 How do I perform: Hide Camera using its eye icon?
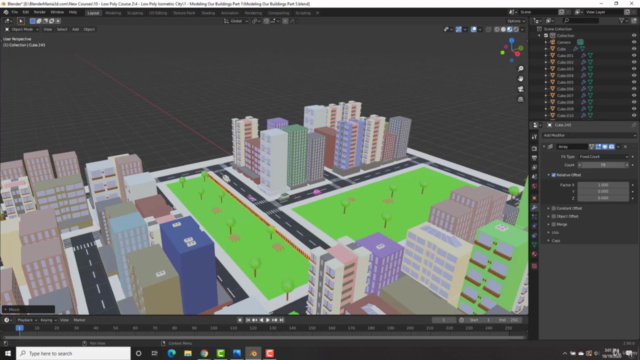coord(634,42)
